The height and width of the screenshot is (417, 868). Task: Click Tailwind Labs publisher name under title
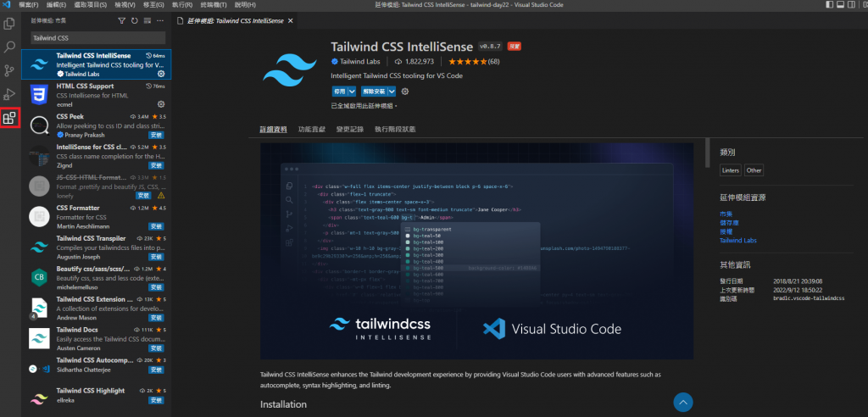(x=359, y=62)
